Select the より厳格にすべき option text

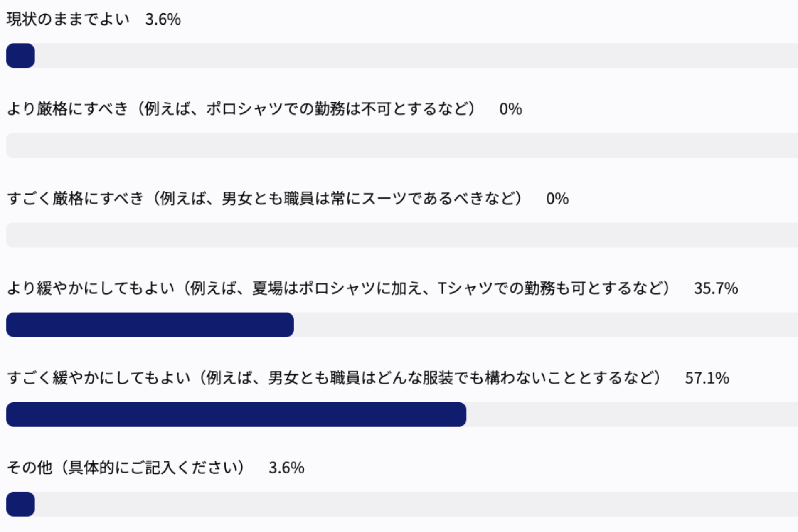[x=241, y=109]
